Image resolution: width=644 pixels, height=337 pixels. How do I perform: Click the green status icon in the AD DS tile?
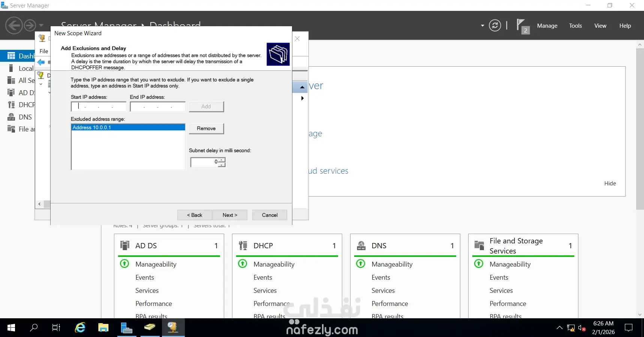click(x=124, y=264)
